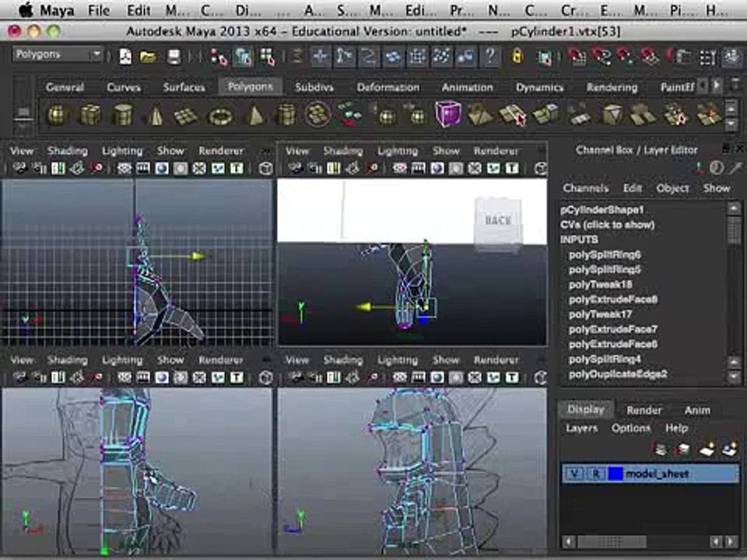Toggle X-ray icon in top-right viewport toolbar
The image size is (747, 560).
click(x=475, y=168)
